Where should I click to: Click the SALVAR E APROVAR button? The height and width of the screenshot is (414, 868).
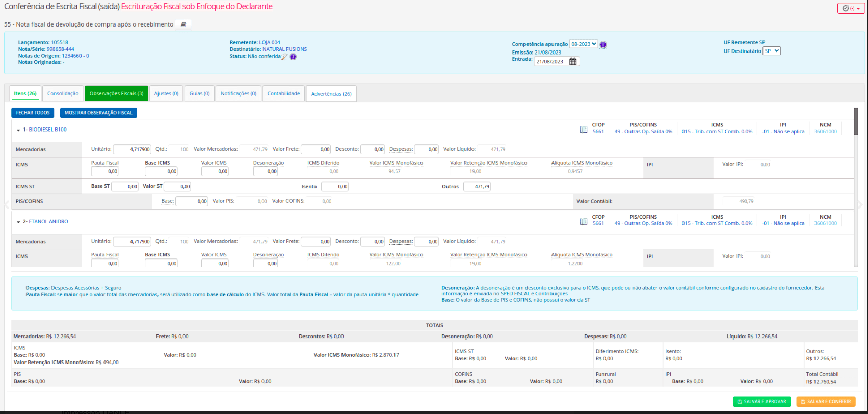[x=762, y=402]
